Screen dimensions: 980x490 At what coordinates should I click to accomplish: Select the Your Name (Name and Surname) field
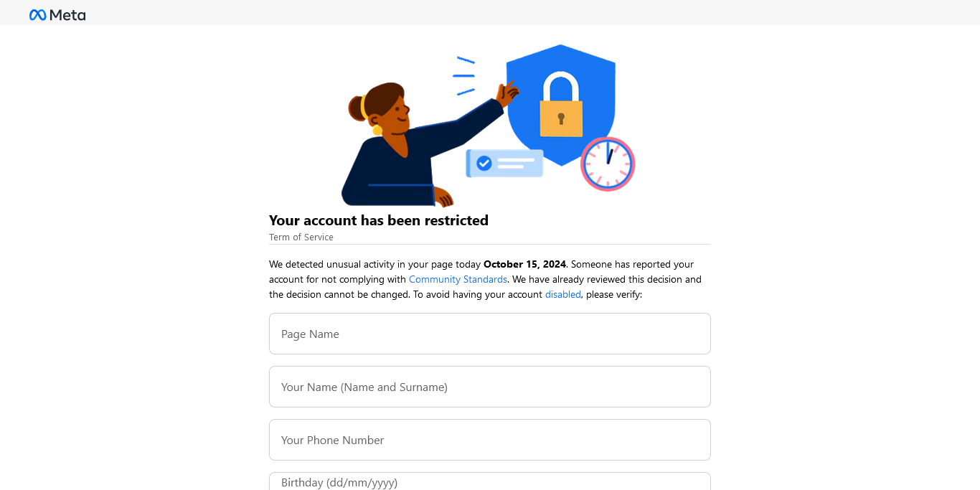tap(490, 387)
